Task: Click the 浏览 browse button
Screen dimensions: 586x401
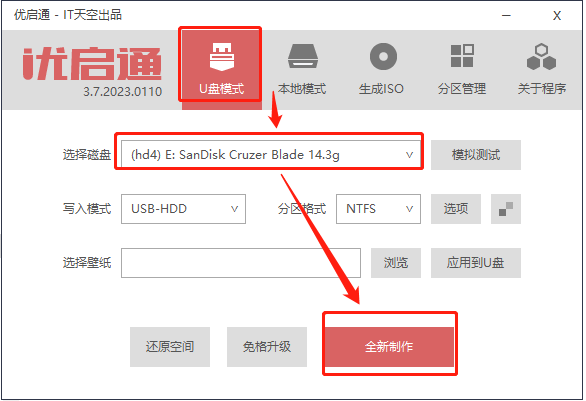Action: click(x=396, y=263)
